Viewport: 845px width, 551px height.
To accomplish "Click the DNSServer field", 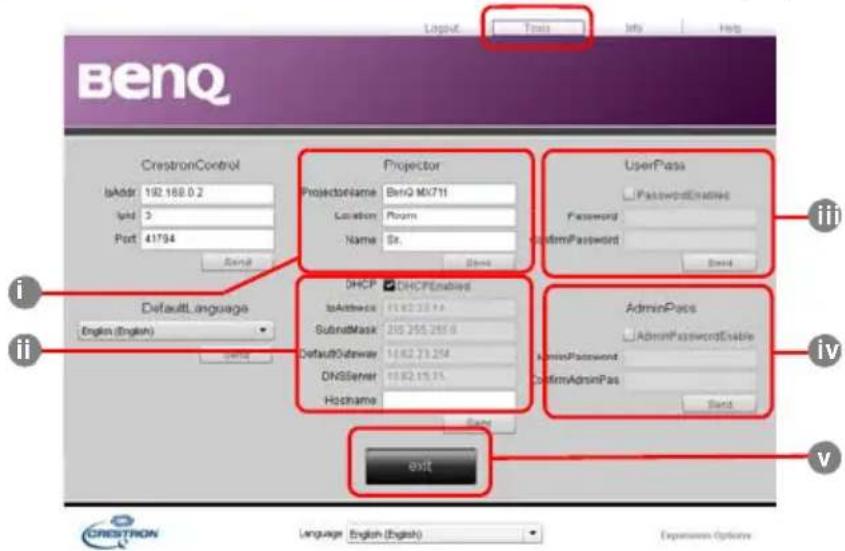I will coord(449,376).
